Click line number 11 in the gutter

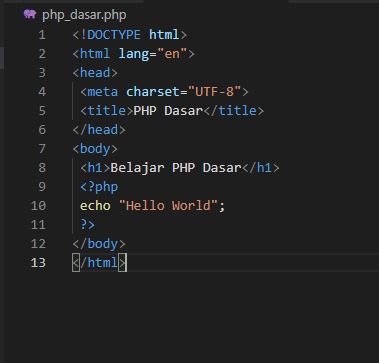point(38,225)
